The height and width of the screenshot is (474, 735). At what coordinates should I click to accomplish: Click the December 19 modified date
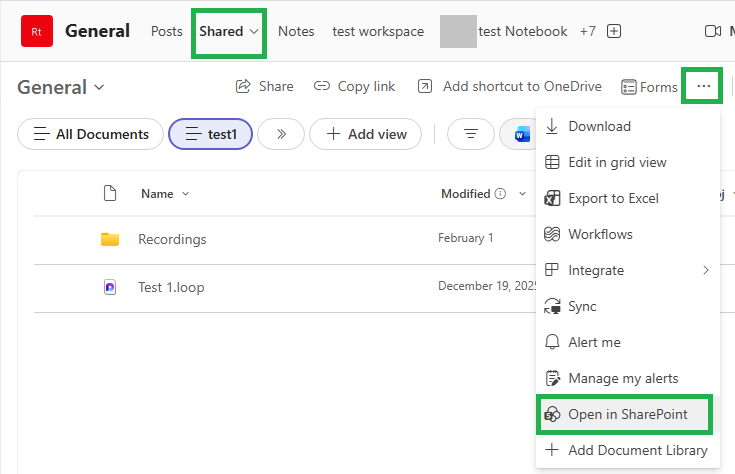click(x=487, y=286)
